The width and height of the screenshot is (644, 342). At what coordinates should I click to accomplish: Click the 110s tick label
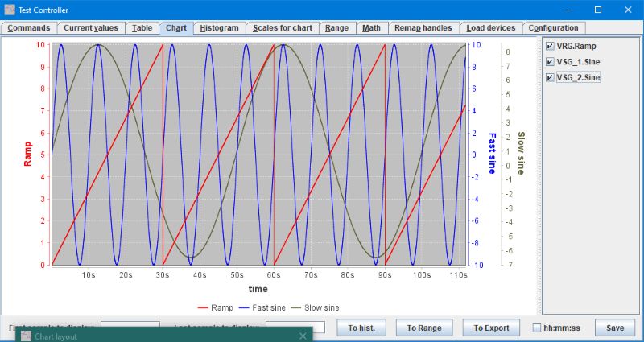click(458, 275)
